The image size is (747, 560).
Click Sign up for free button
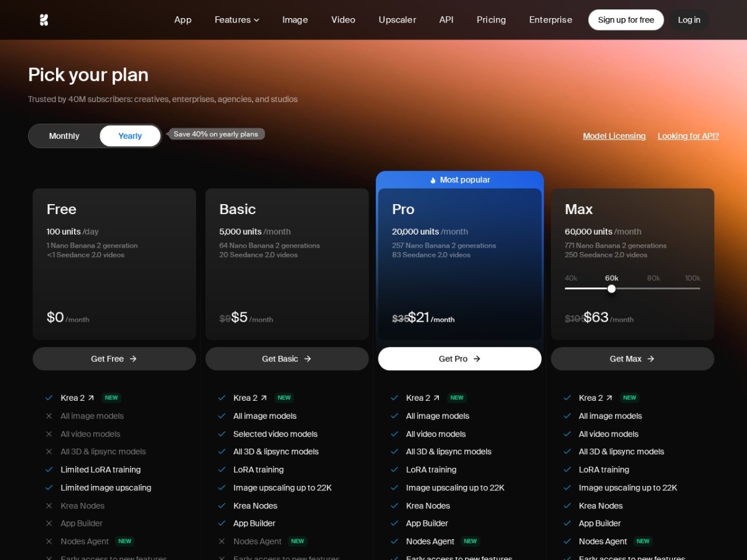pos(626,20)
